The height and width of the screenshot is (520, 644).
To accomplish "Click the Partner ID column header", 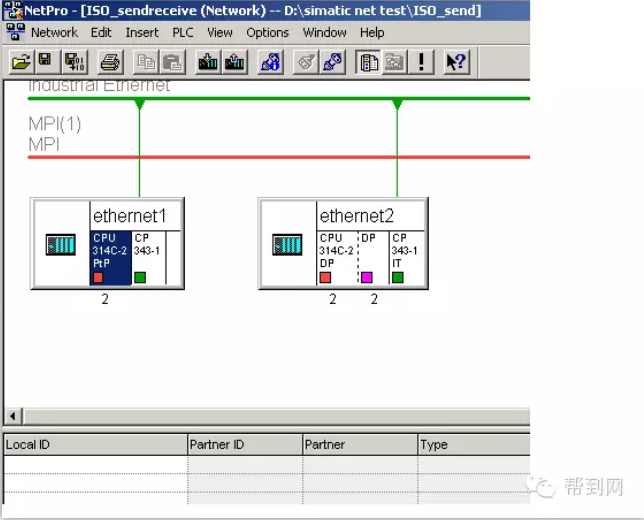I will [244, 444].
